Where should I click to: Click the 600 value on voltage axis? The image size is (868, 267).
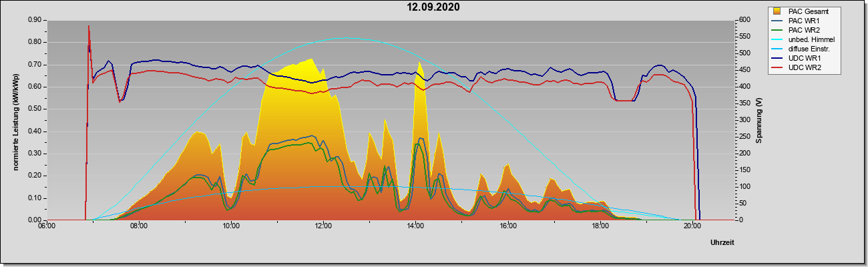pyautogui.click(x=744, y=19)
